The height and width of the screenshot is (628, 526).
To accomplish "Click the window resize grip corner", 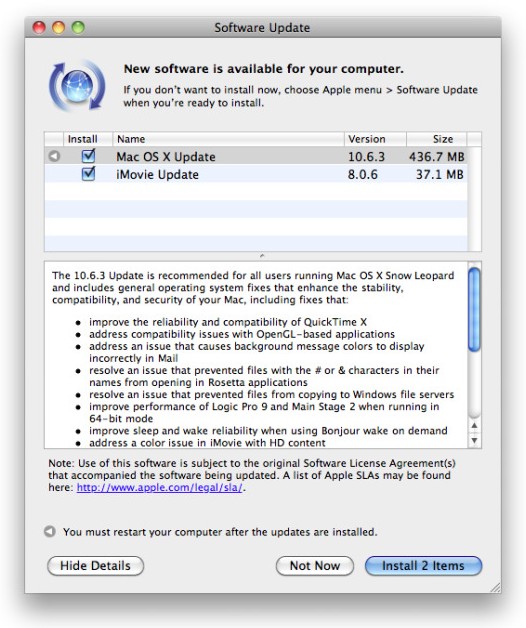I will pos(495,587).
